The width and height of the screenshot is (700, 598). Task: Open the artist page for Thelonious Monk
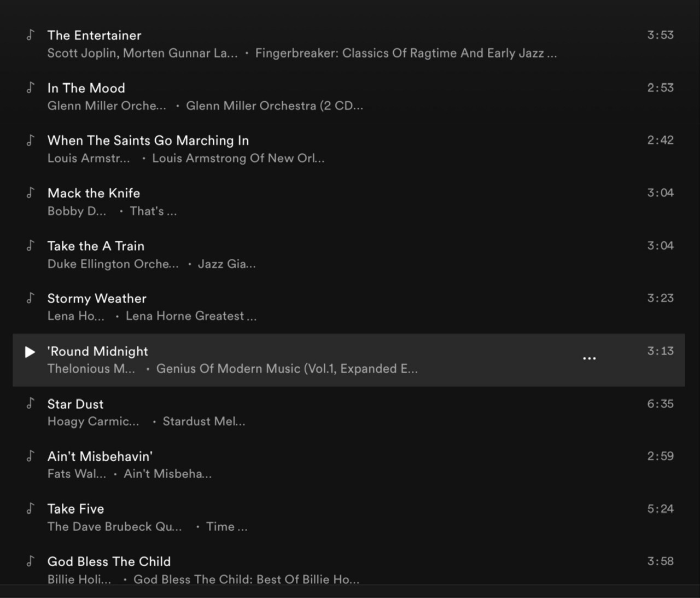(x=91, y=369)
